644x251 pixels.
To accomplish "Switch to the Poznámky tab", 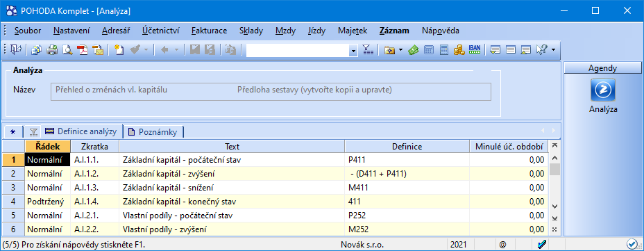I will (x=153, y=132).
